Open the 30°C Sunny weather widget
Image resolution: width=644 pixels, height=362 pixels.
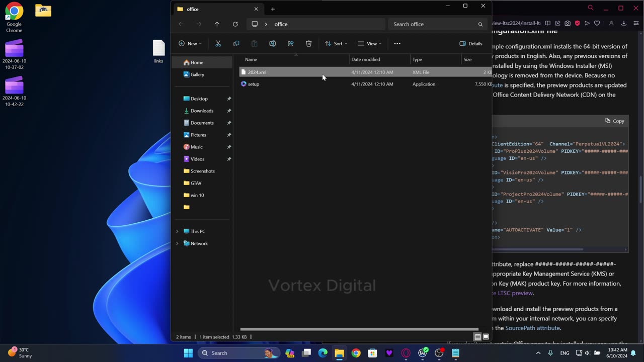20,352
